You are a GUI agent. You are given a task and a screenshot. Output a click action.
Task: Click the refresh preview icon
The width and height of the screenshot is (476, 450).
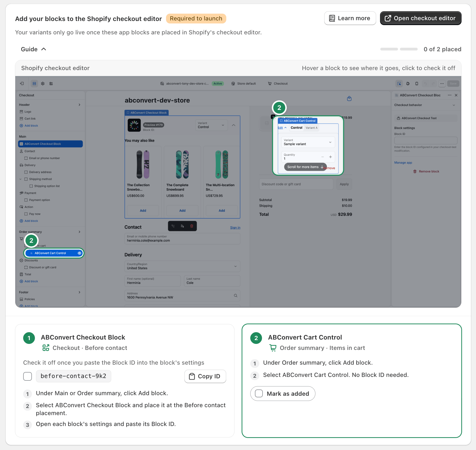pyautogui.click(x=408, y=84)
